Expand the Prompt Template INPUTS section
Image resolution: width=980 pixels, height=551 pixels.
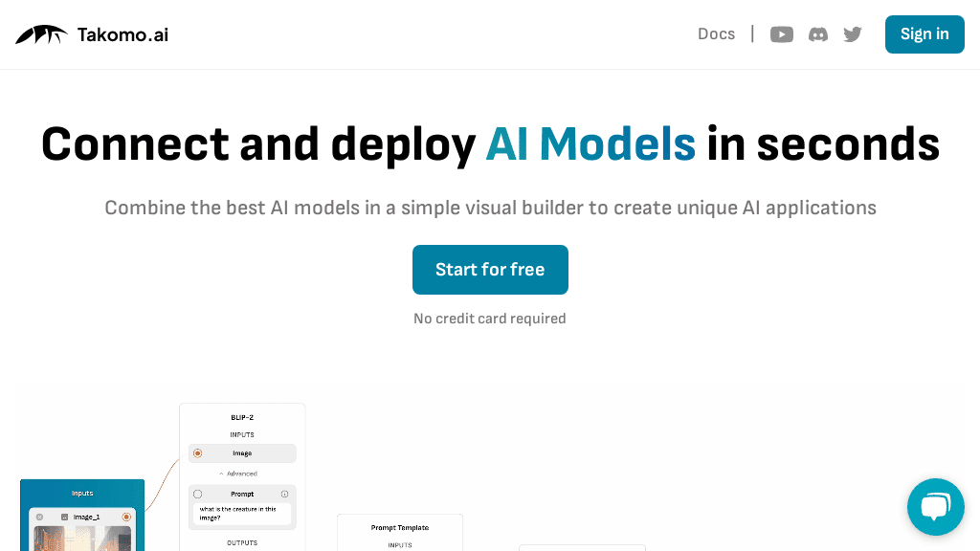(400, 544)
